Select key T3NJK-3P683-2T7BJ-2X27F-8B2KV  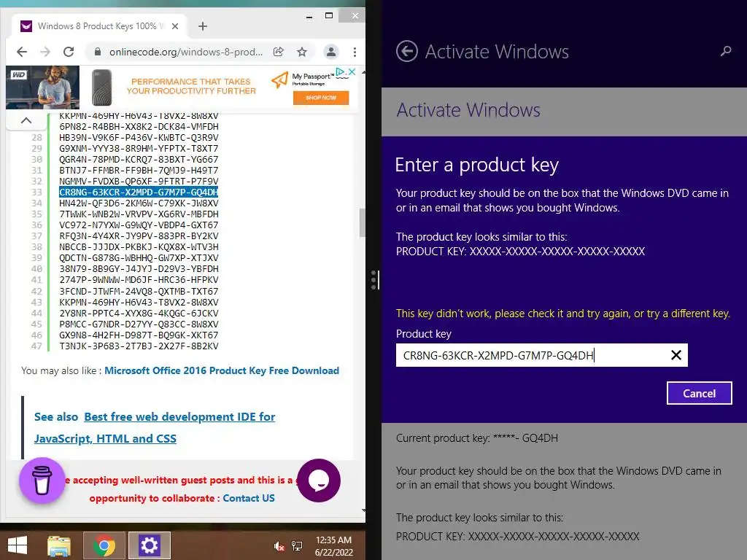click(x=139, y=346)
